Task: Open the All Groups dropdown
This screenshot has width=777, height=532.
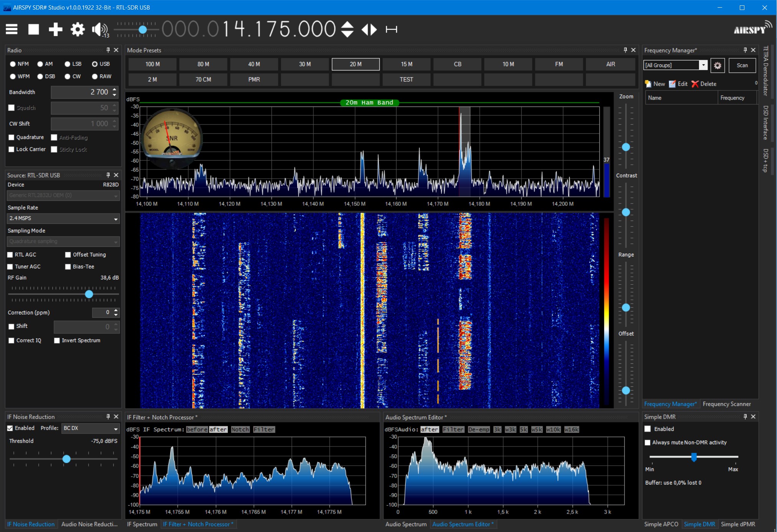Action: [703, 65]
